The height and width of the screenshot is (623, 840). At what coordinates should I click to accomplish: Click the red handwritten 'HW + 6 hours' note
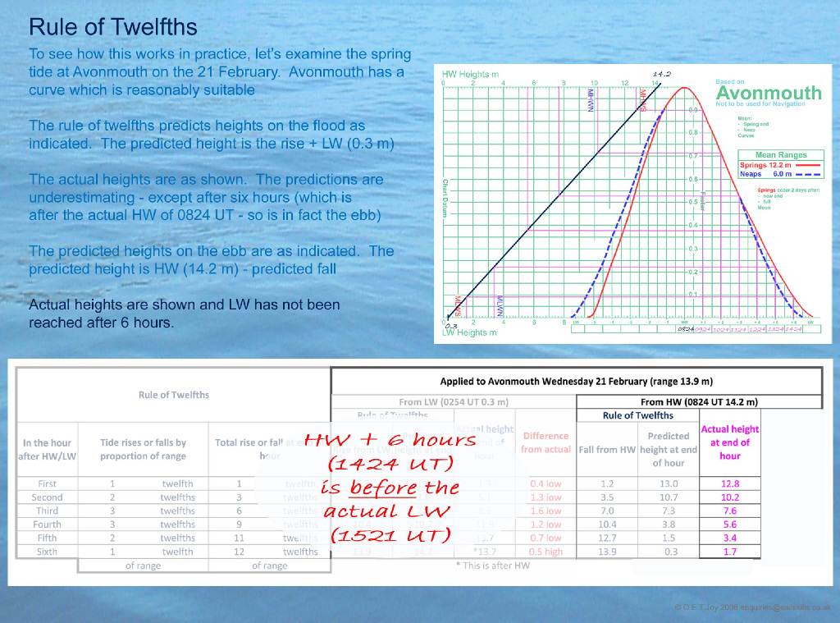point(390,441)
